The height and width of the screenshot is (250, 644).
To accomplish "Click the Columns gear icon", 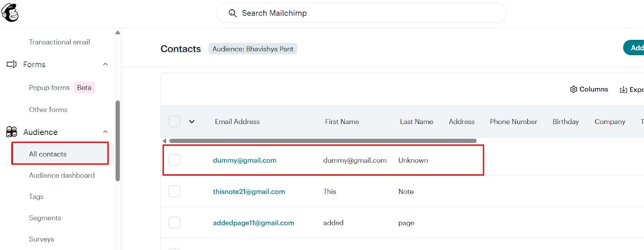I will click(x=574, y=89).
